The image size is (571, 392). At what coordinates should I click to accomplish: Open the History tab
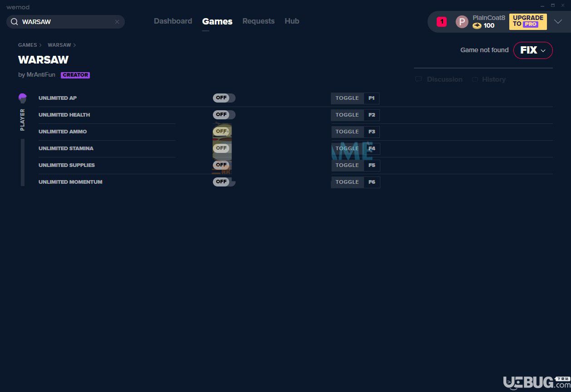pos(493,79)
